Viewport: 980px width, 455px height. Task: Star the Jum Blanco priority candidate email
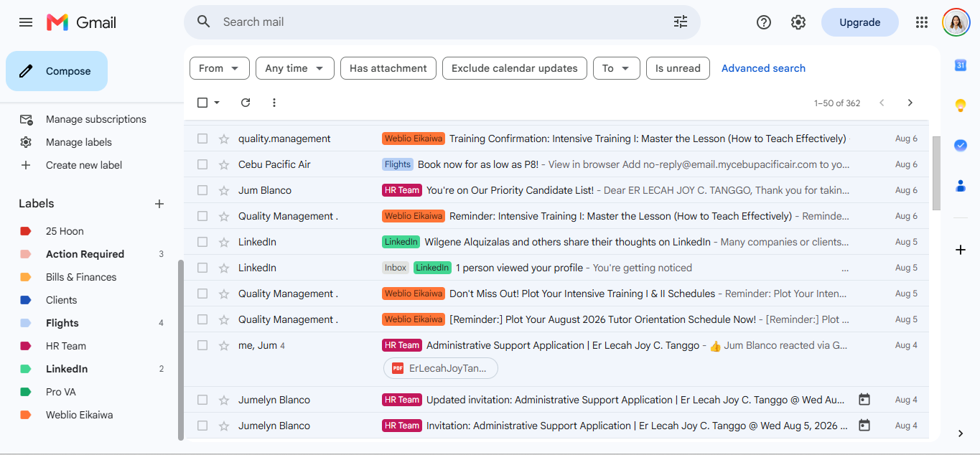(x=224, y=190)
